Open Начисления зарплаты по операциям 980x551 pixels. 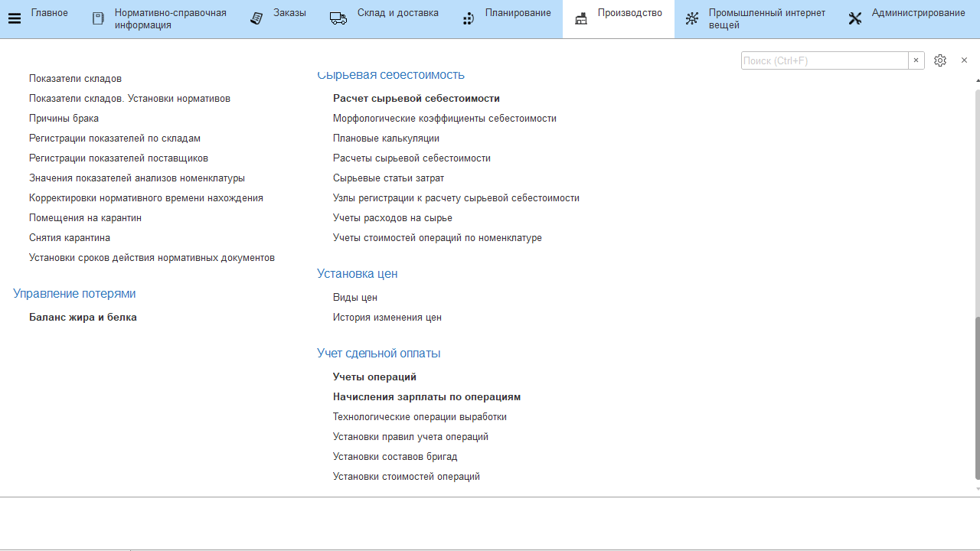426,397
